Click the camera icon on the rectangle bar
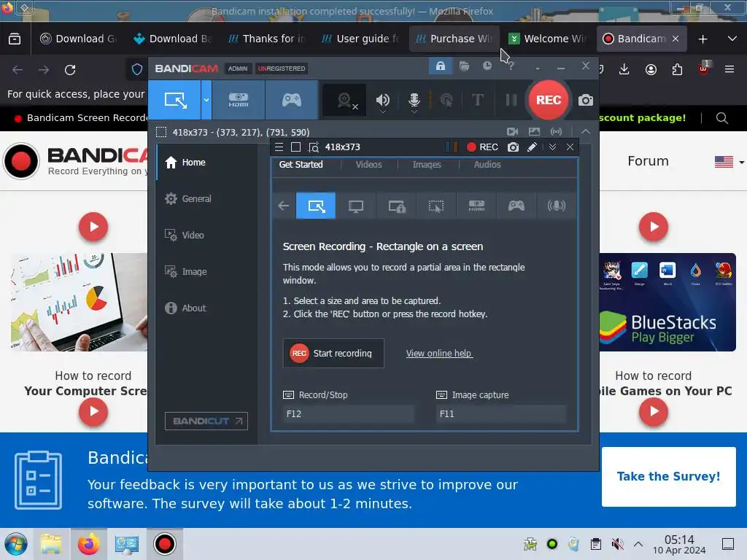 coord(513,147)
